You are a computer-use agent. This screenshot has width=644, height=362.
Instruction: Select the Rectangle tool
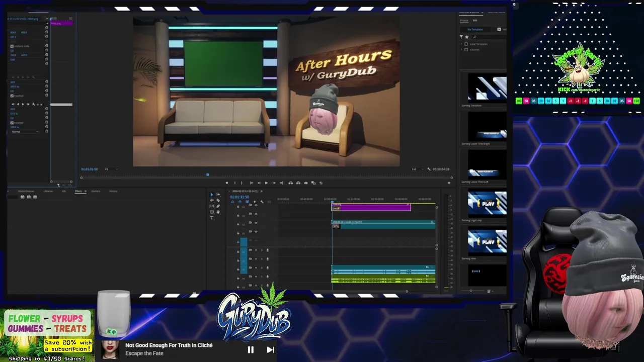(212, 212)
